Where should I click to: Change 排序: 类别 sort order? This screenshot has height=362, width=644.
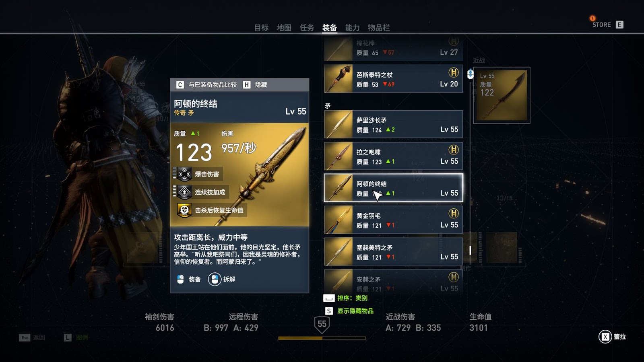click(346, 298)
